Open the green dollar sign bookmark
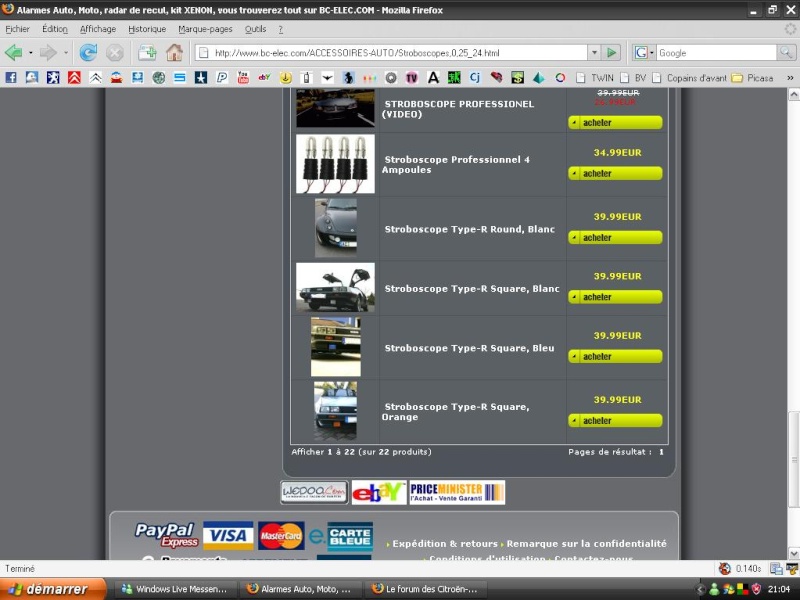The height and width of the screenshot is (600, 800). pos(517,78)
